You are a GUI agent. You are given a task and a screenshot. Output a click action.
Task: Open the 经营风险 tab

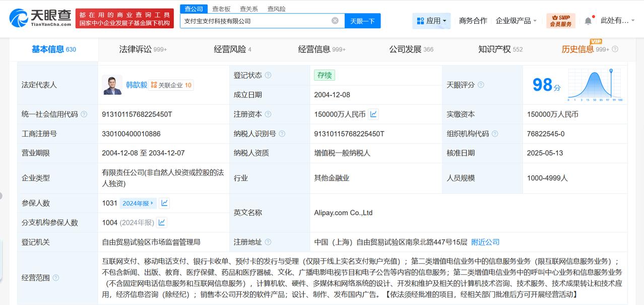[x=233, y=49]
